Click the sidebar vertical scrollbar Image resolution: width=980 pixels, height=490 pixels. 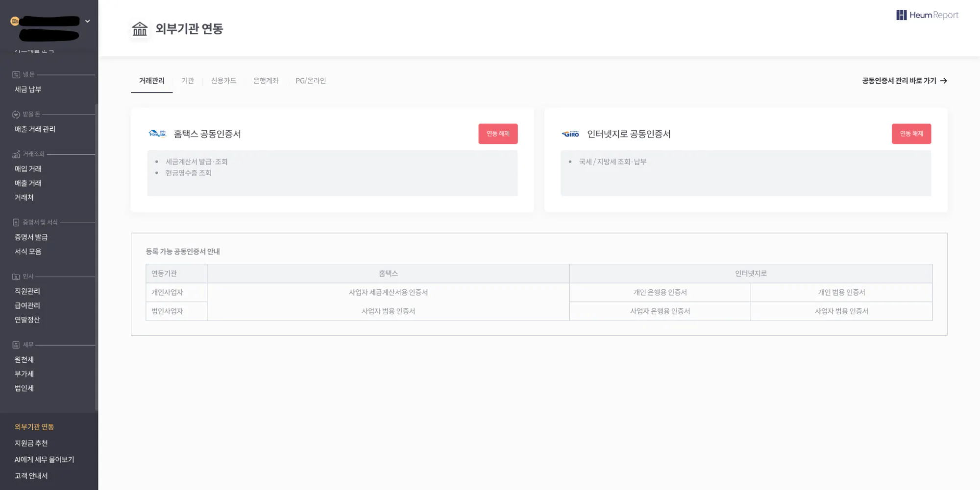point(97,257)
